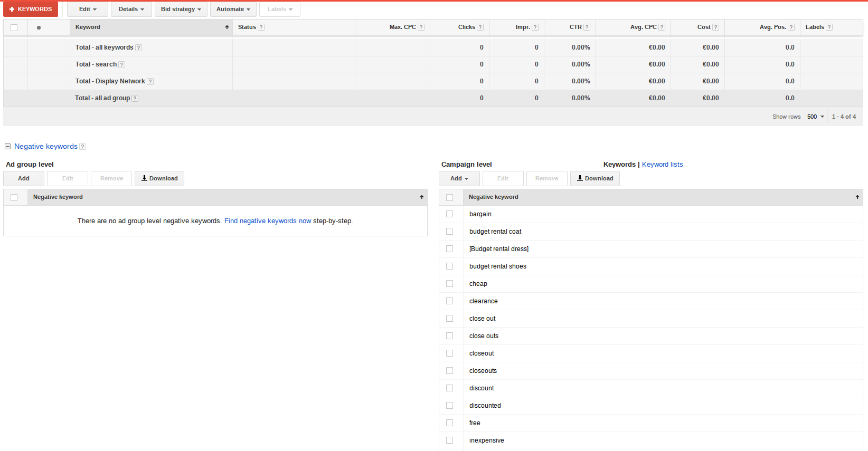The height and width of the screenshot is (451, 868).
Task: Click the help icon next to Impr. column
Action: [x=535, y=27]
